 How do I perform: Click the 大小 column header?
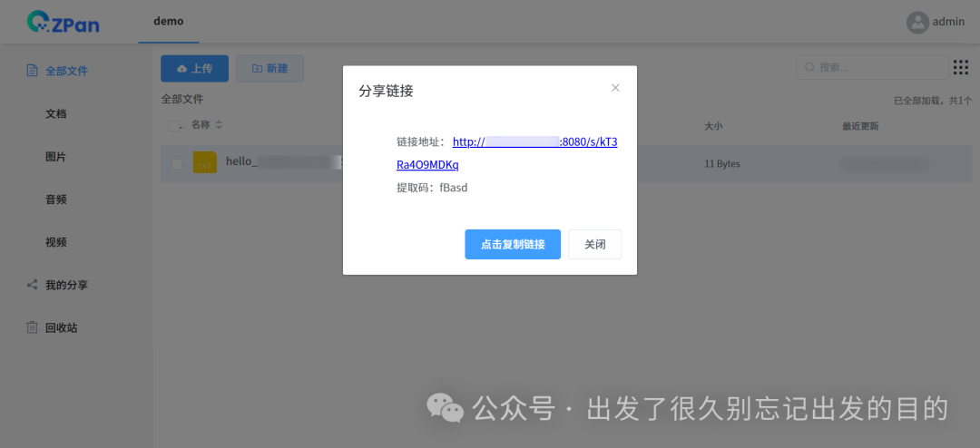tap(714, 125)
